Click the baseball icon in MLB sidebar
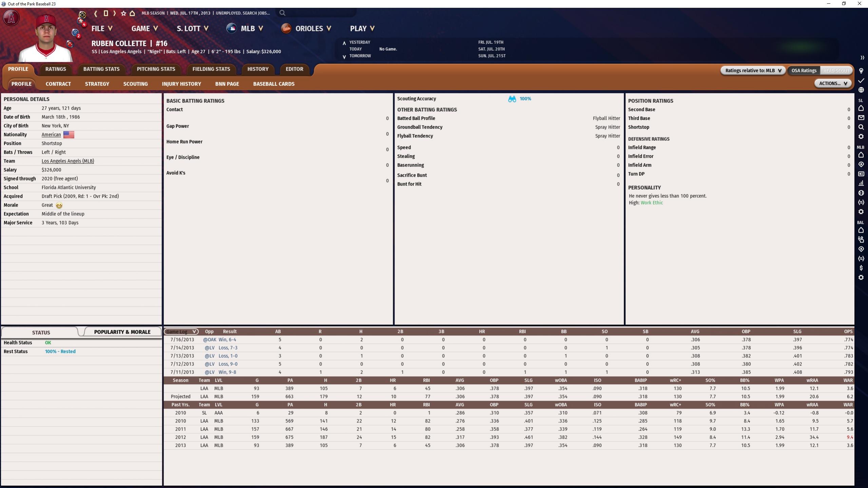Image resolution: width=868 pixels, height=488 pixels. pyautogui.click(x=861, y=193)
